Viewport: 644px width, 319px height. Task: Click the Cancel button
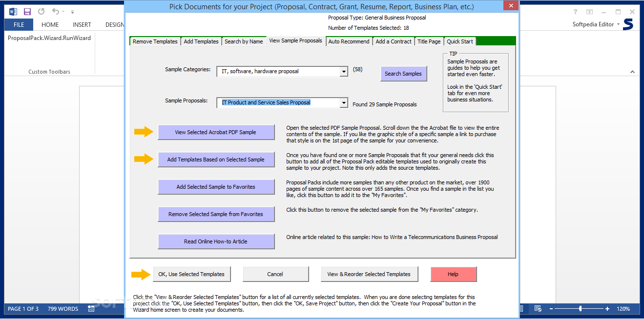tap(275, 274)
